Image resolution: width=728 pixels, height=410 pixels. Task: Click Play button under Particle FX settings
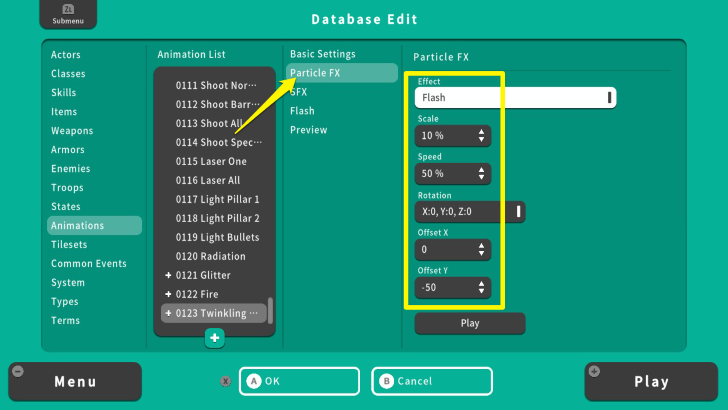[x=470, y=324]
